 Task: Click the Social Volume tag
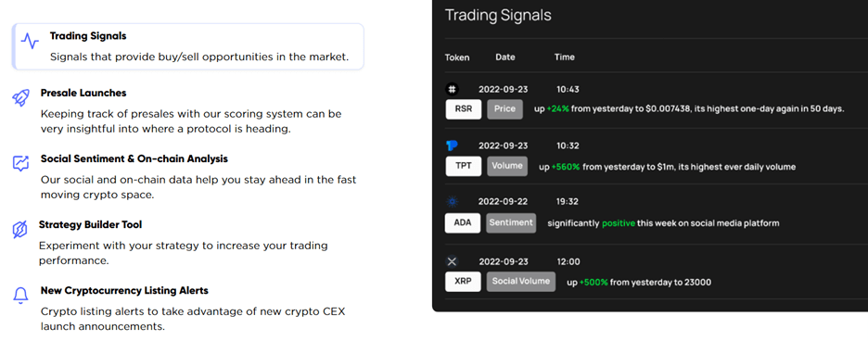click(x=521, y=281)
